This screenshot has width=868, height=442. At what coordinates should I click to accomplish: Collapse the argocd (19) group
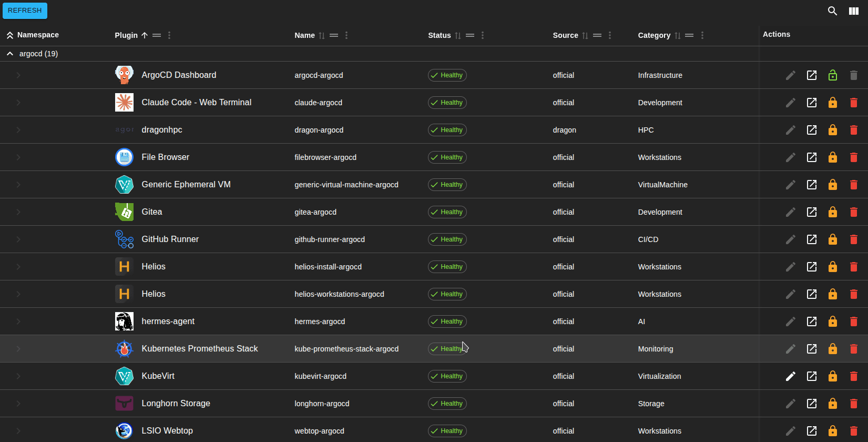click(x=10, y=54)
